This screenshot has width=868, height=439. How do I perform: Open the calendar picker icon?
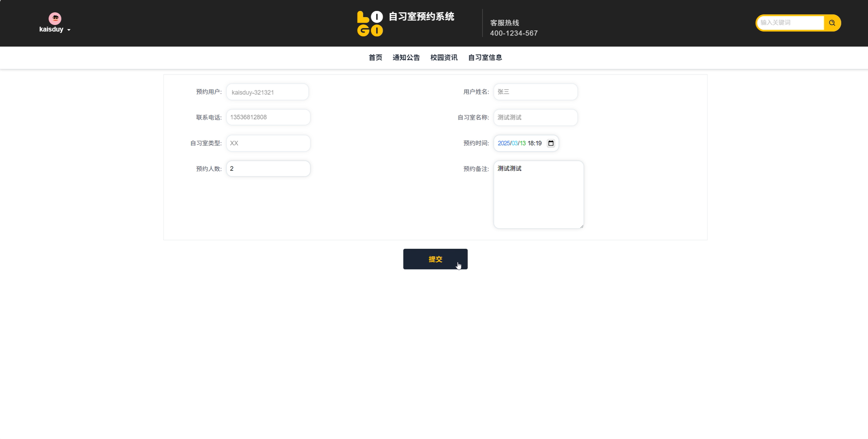tap(551, 143)
